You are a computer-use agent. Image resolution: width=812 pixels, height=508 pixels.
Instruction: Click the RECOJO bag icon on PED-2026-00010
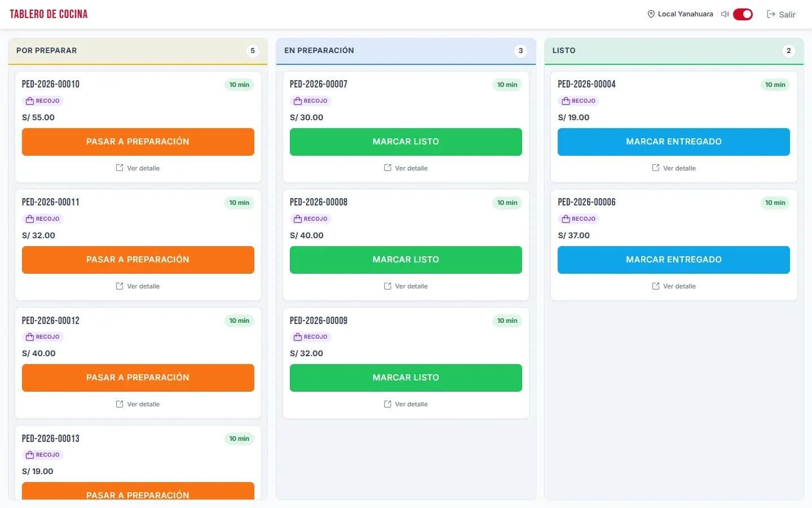30,101
